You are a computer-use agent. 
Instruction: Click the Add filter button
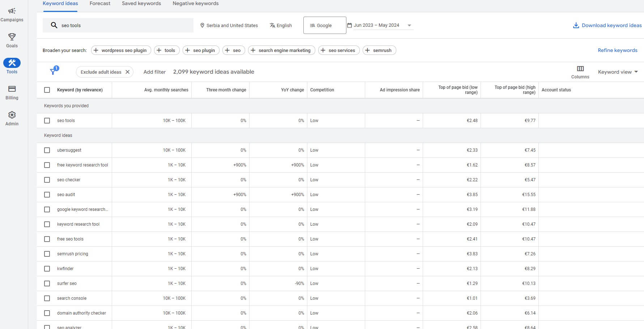tap(154, 72)
